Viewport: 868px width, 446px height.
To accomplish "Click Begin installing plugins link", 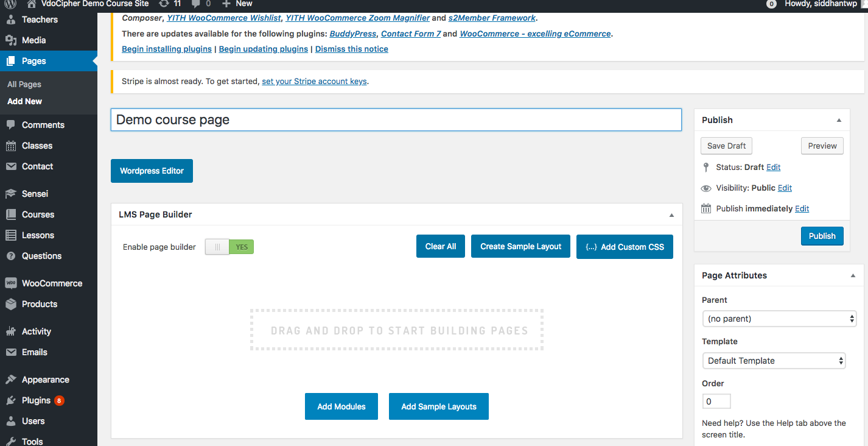I will [x=167, y=49].
